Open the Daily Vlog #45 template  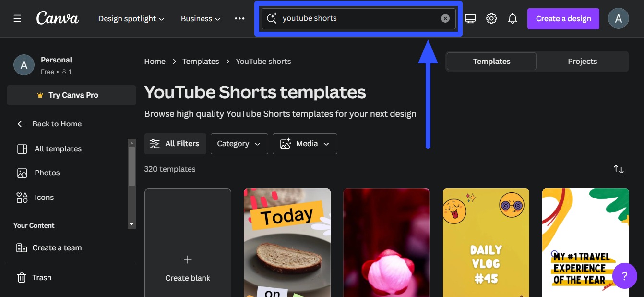(x=486, y=243)
